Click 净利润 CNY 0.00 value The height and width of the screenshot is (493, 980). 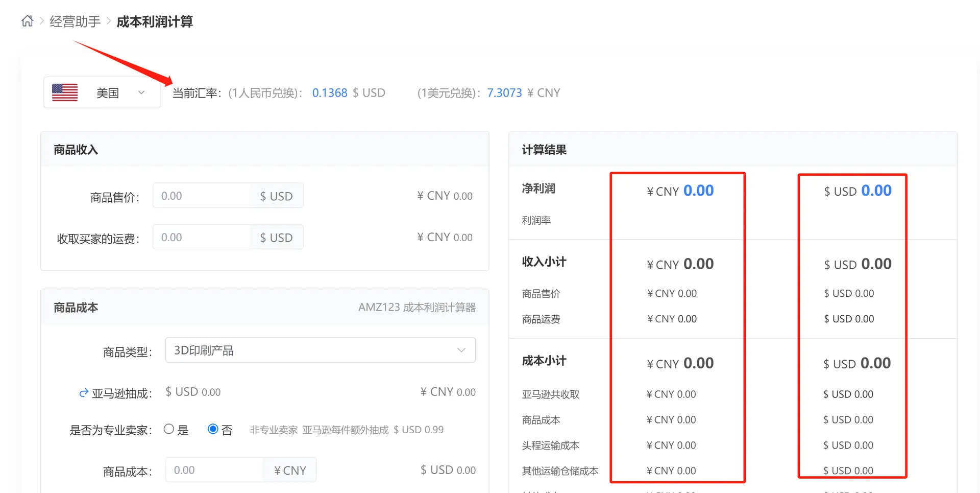(680, 191)
